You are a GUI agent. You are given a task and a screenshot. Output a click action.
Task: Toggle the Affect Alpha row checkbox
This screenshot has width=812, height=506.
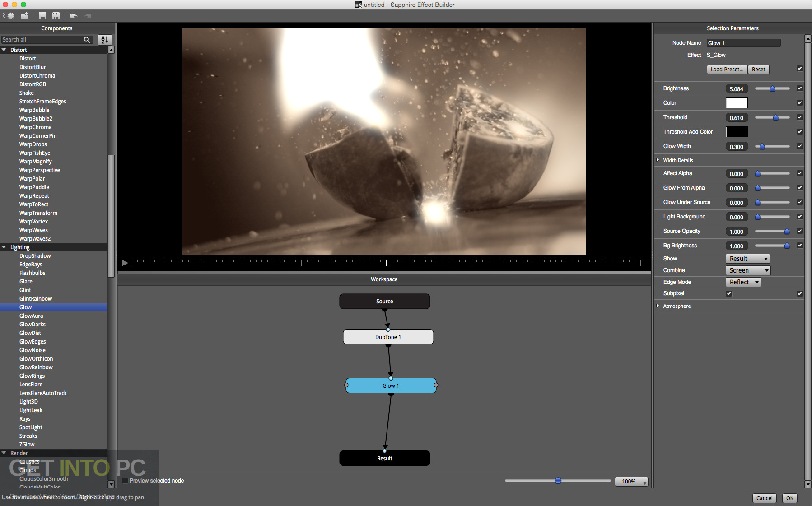[x=800, y=173]
